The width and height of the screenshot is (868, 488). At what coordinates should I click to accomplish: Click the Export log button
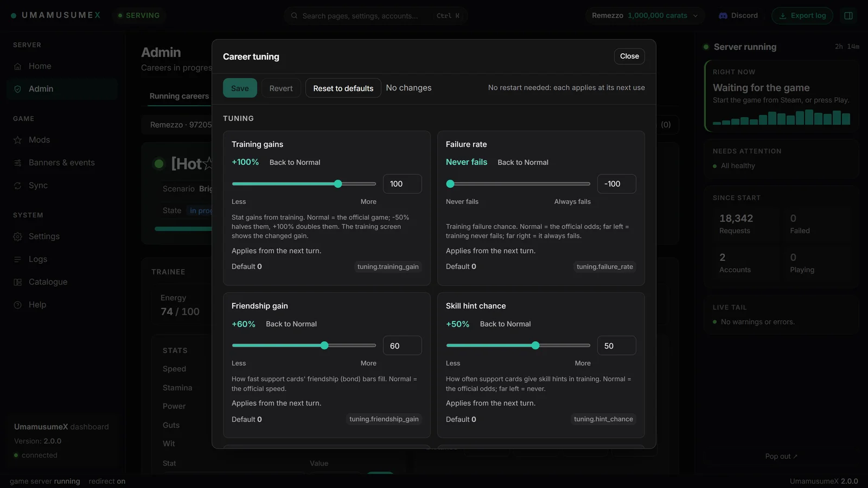pos(802,16)
